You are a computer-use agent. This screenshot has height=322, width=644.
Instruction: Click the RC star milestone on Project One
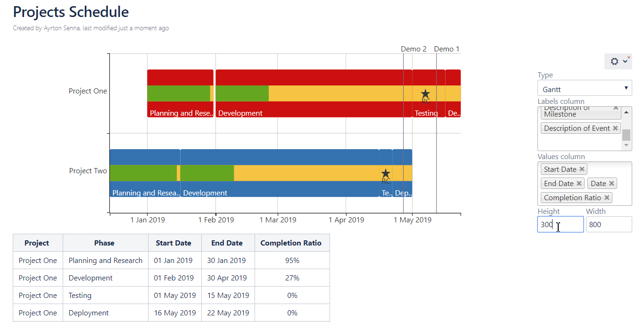click(425, 94)
